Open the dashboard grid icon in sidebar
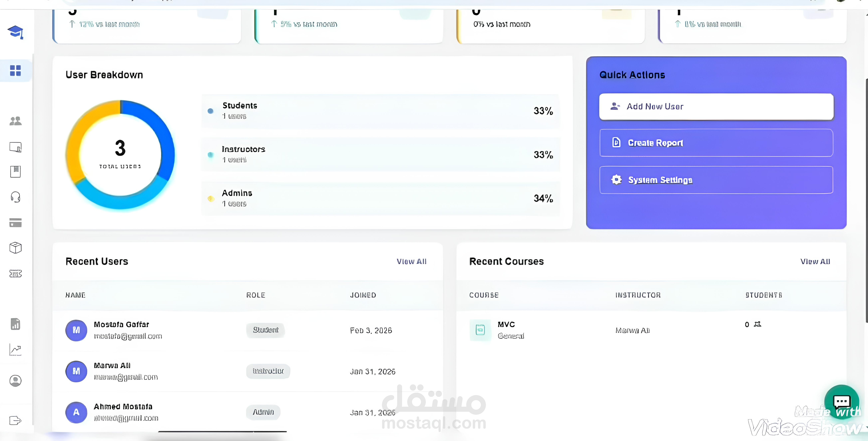 (x=15, y=70)
